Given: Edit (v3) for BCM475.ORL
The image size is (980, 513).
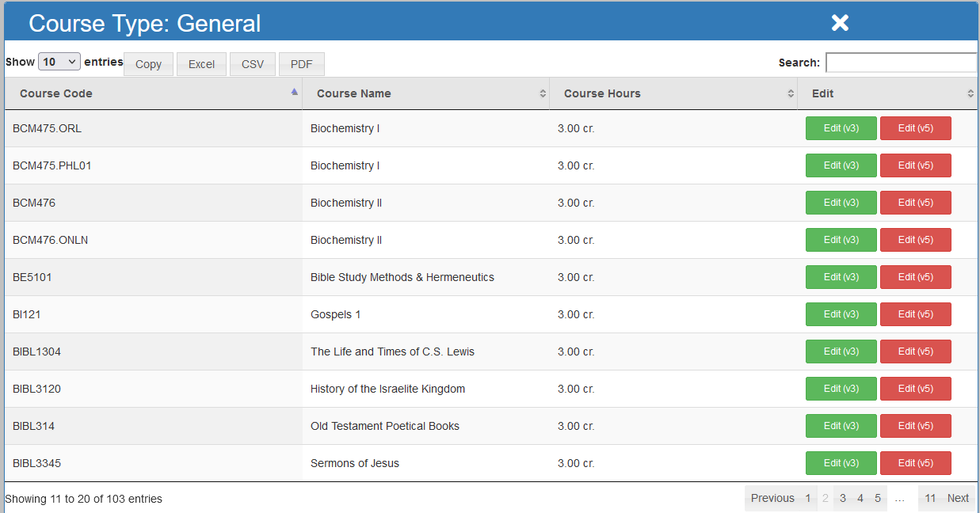Looking at the screenshot, I should point(841,128).
